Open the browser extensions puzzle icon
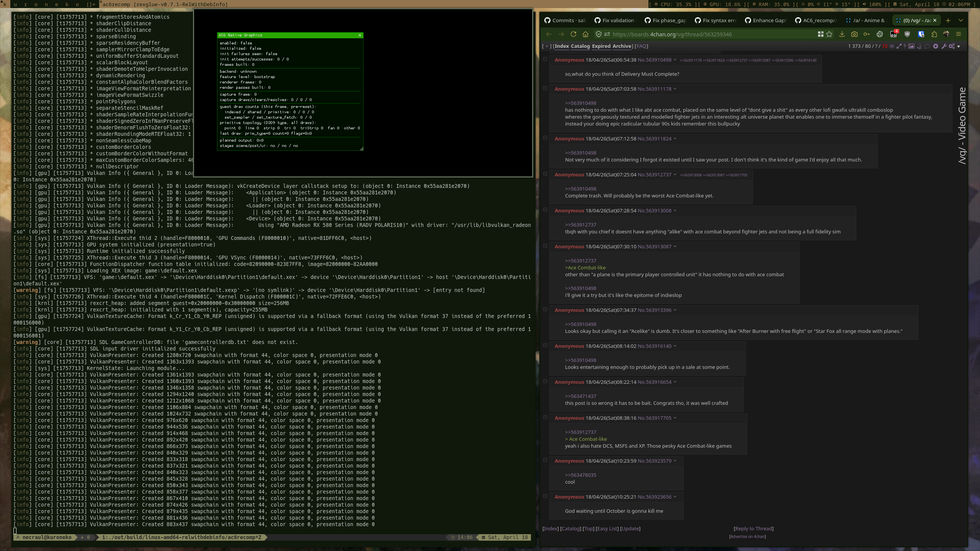Screen dimensions: 980x551 934,34
